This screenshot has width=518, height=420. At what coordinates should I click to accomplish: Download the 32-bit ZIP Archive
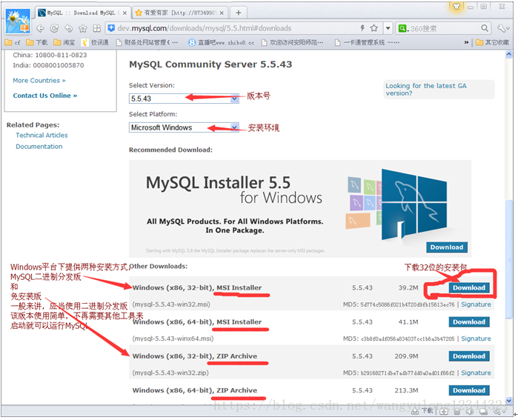469,356
